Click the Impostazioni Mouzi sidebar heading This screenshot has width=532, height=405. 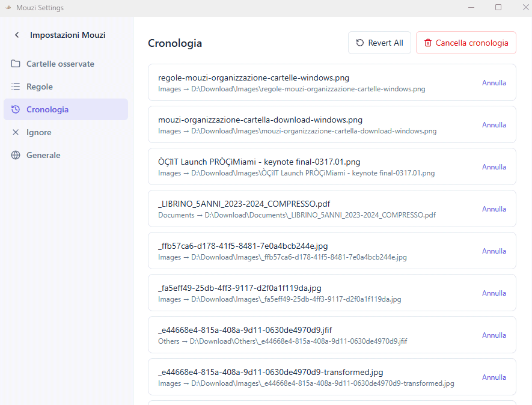67,35
